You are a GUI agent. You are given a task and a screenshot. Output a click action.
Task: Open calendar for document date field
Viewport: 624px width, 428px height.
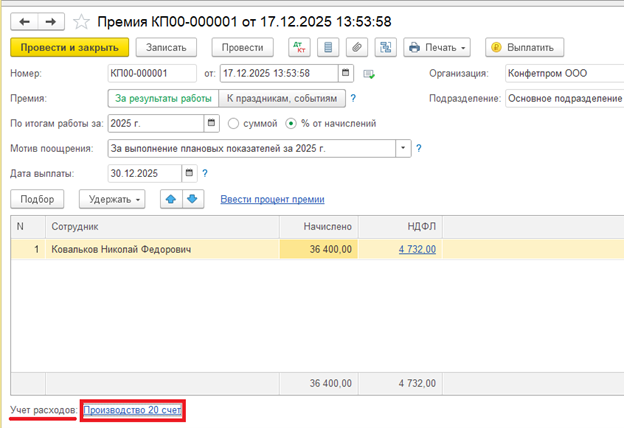click(x=345, y=73)
